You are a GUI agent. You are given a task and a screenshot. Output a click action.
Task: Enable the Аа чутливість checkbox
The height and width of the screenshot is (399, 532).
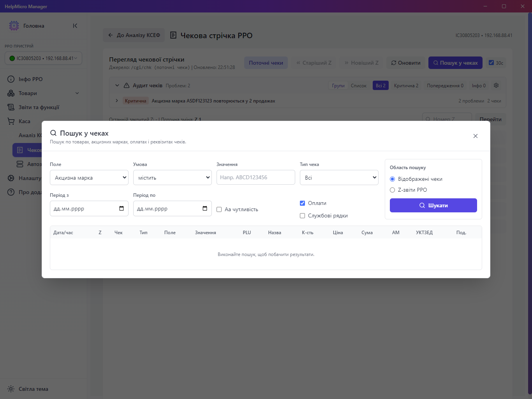(219, 210)
